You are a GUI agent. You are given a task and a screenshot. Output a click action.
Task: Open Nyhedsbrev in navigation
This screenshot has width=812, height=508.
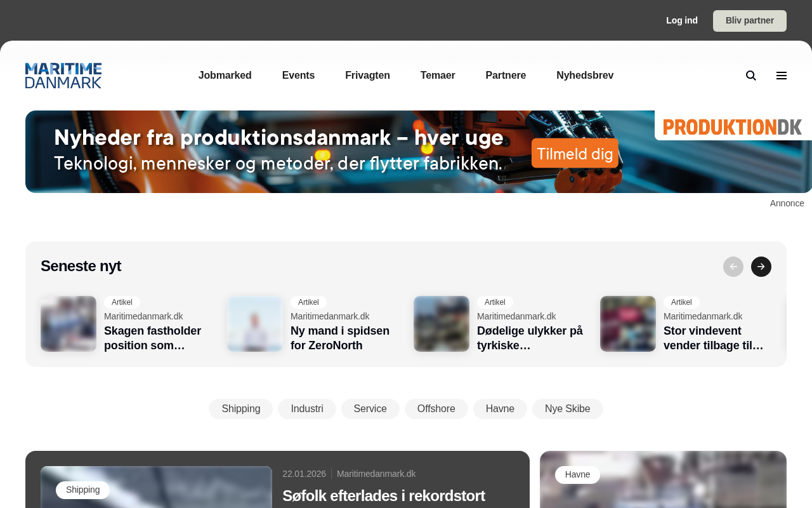(x=585, y=76)
